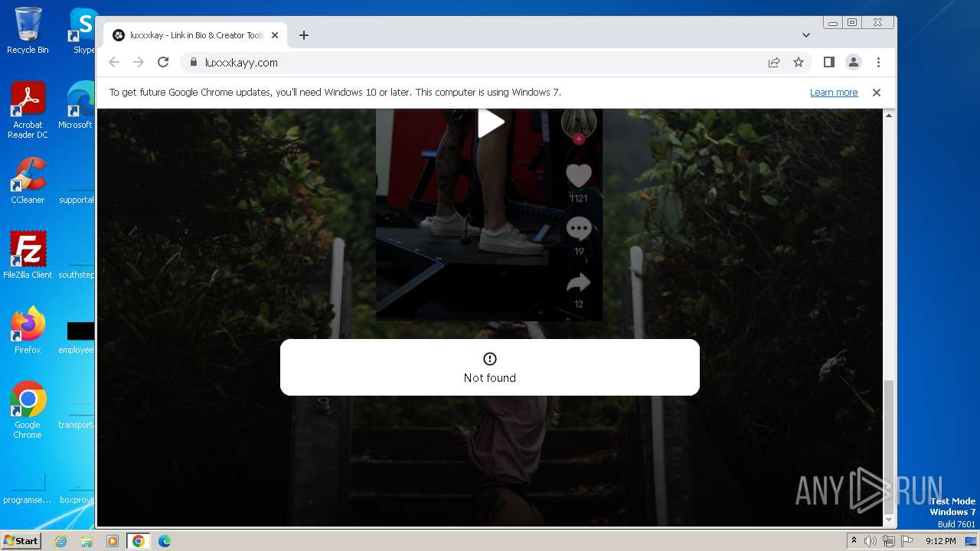Open the Start menu
The height and width of the screenshot is (551, 980).
click(21, 540)
